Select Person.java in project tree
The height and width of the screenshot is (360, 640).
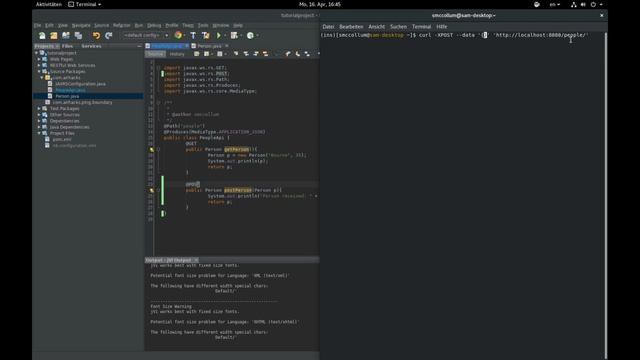click(67, 96)
